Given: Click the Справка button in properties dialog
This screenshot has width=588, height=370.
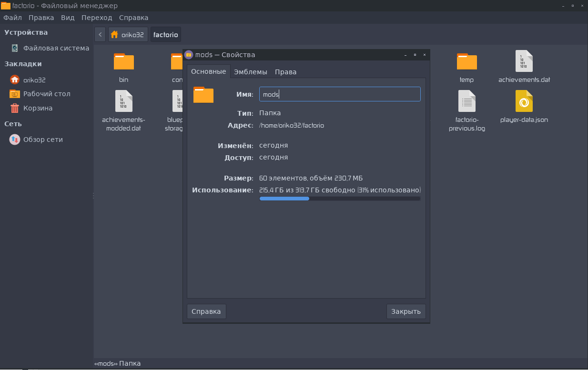Looking at the screenshot, I should point(206,311).
